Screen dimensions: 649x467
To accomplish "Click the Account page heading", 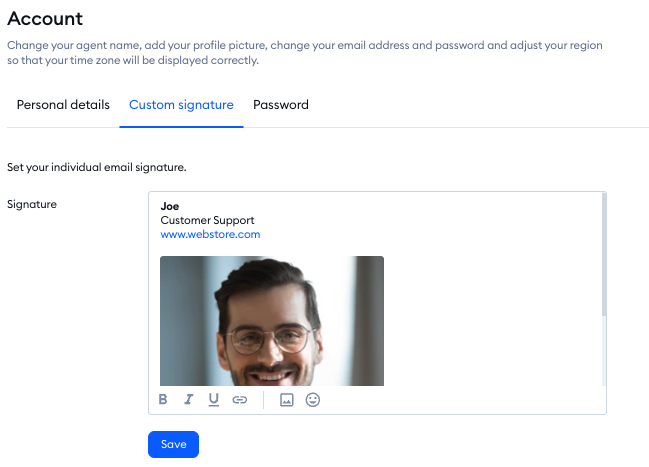I will [x=45, y=18].
